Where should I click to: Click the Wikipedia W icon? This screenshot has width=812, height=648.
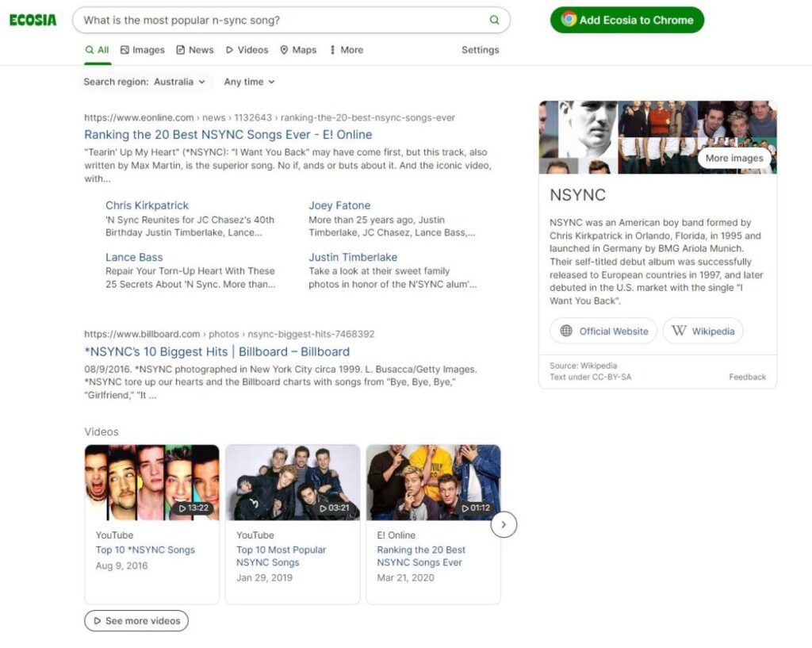click(x=679, y=331)
